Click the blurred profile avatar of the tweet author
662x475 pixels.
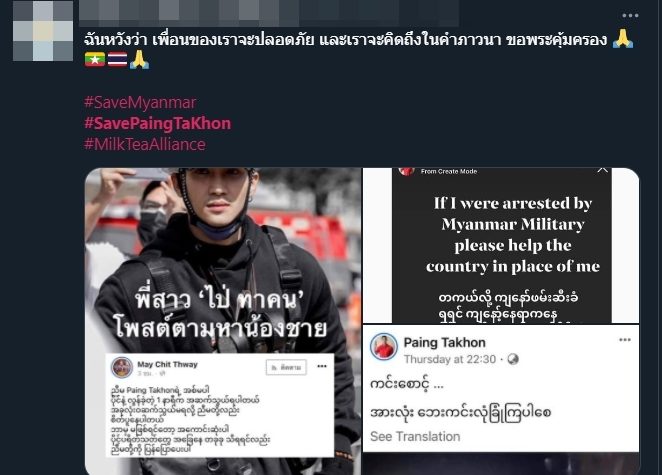tap(43, 31)
